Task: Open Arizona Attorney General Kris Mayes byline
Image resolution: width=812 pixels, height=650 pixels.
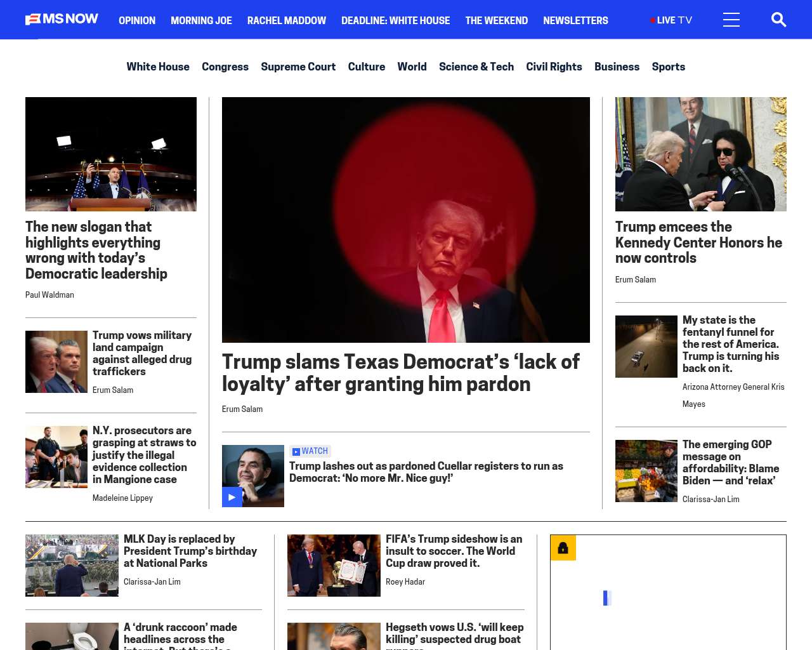Action: coord(733,395)
